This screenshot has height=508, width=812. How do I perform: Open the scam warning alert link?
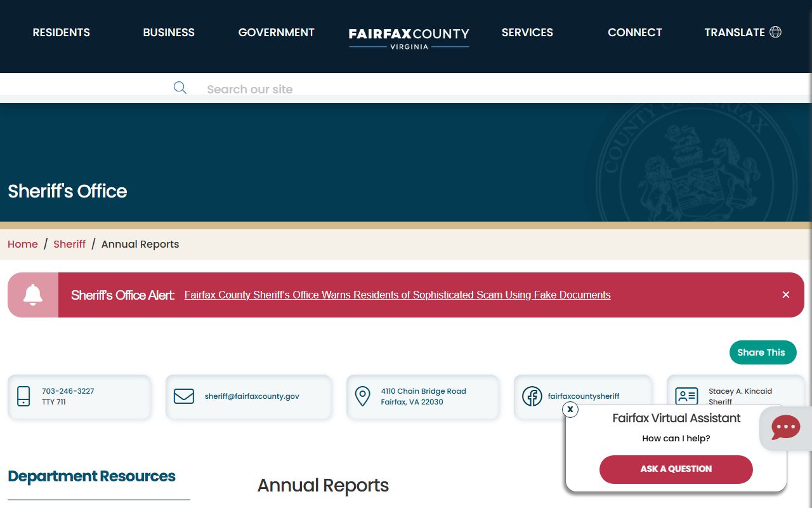398,295
